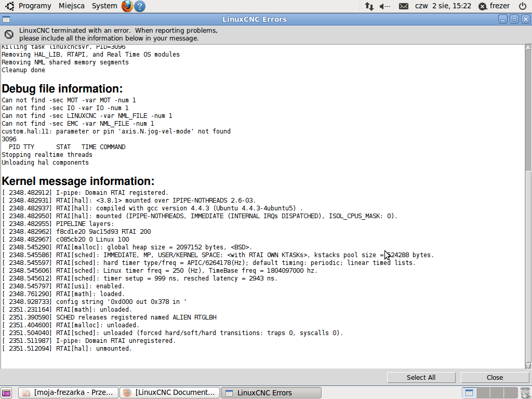Viewport: 532px width, 399px height.
Task: Click the 'I-pipe: Domain RTAI registered.' line
Action: (85, 192)
